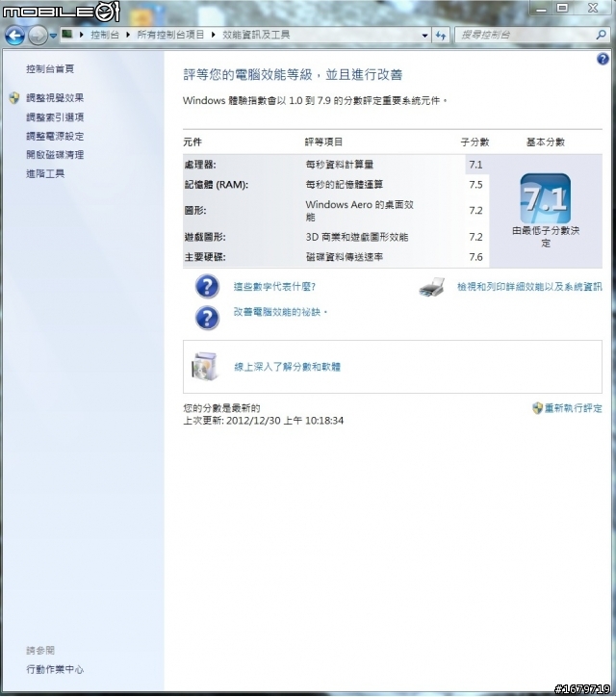Expand chevron before 效能資訊及工具 breadcrumb
Viewport: 616px width, 697px height.
(214, 35)
